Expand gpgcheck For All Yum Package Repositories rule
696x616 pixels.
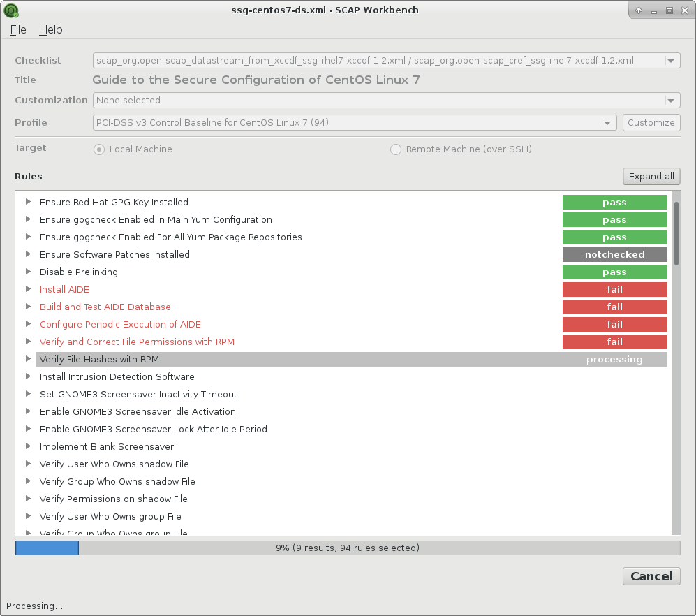click(x=29, y=237)
